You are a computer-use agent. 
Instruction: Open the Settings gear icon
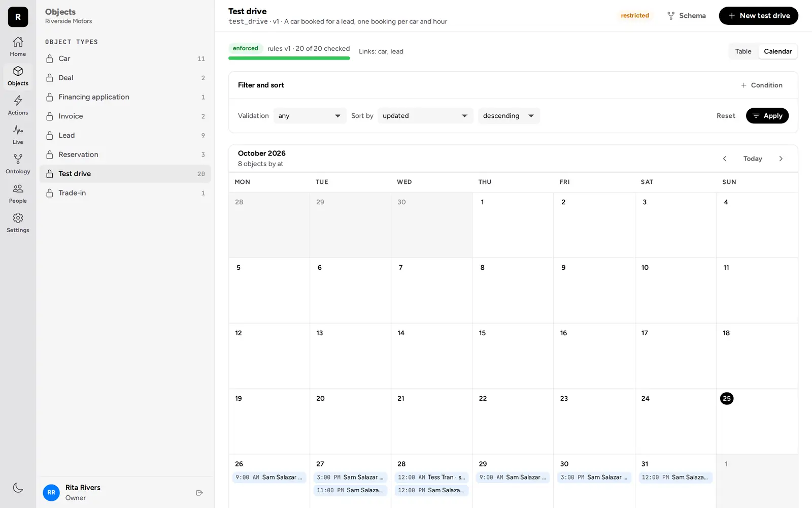coord(18,223)
